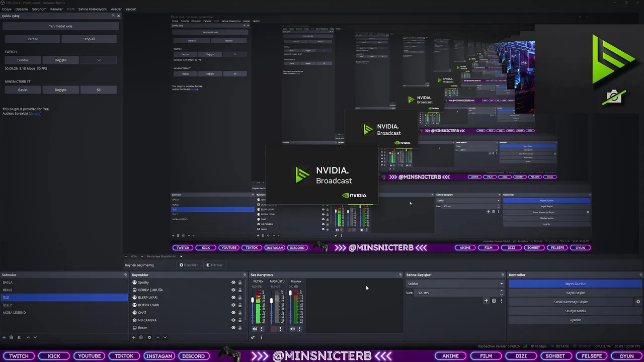The width and height of the screenshot is (644, 362).
Task: Float the Kaynaklar dock panel
Action: (x=245, y=275)
